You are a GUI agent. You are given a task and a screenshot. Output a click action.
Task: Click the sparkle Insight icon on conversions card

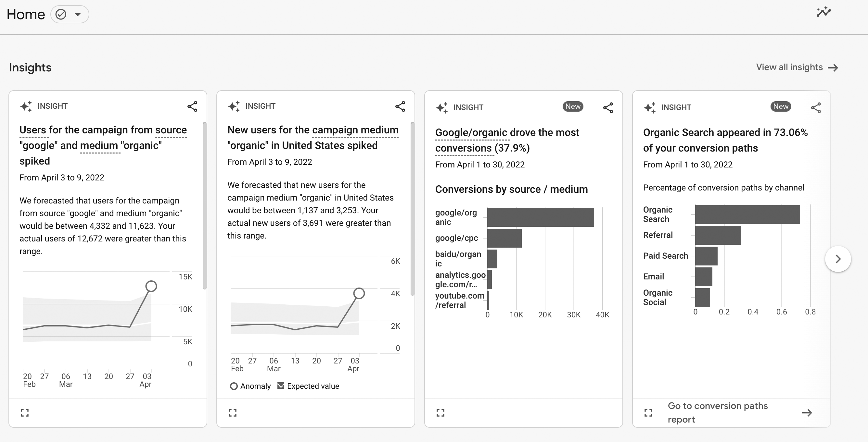442,107
